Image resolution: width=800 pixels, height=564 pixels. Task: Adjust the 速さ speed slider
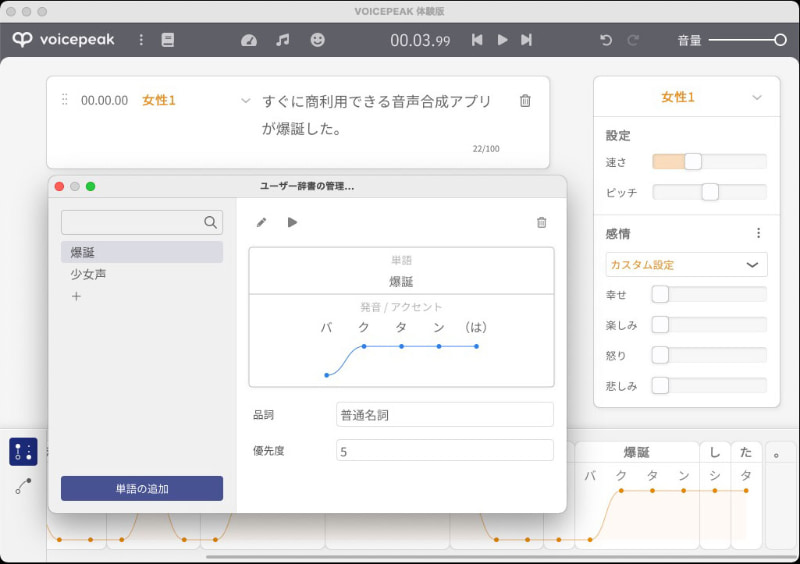tap(709, 162)
